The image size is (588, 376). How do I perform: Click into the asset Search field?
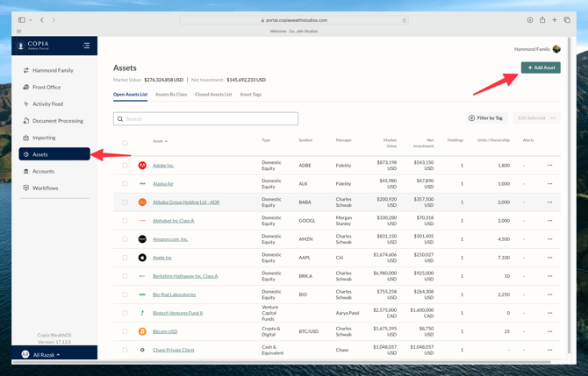[206, 119]
